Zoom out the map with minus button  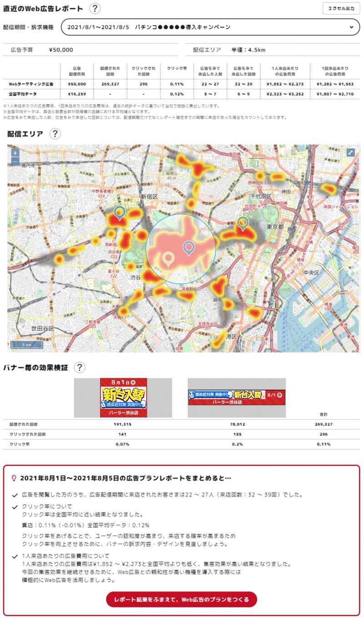click(15, 161)
